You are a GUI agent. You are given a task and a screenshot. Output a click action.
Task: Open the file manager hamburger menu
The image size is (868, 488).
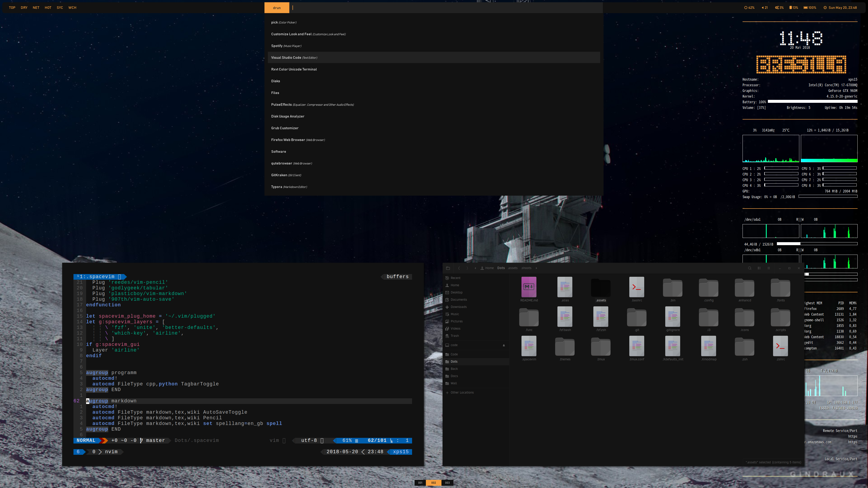[769, 268]
